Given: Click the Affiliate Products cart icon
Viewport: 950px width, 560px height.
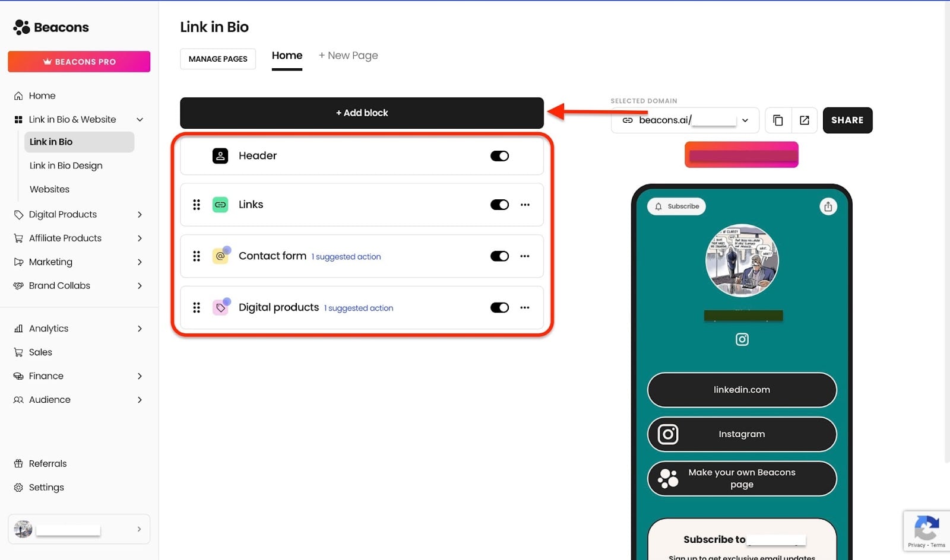Looking at the screenshot, I should click(x=18, y=238).
